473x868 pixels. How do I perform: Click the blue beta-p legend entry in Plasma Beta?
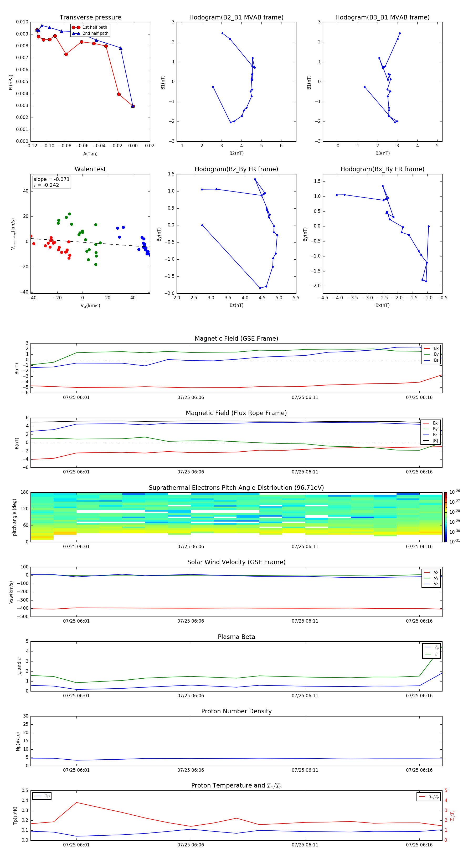coord(432,647)
